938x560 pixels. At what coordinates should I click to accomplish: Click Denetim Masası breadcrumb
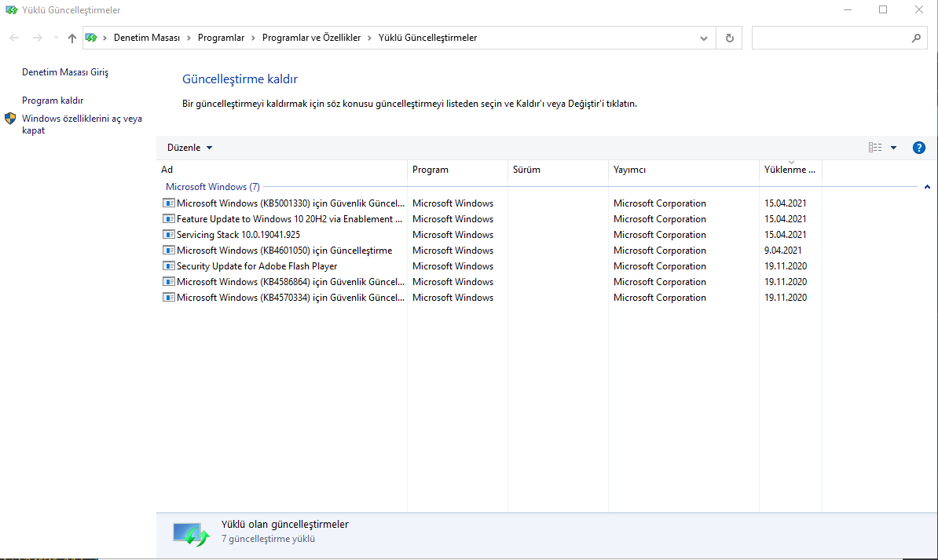pyautogui.click(x=147, y=38)
